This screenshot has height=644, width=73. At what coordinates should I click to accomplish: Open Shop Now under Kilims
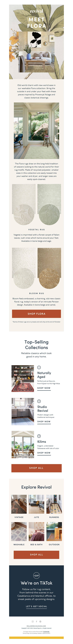click(x=44, y=453)
